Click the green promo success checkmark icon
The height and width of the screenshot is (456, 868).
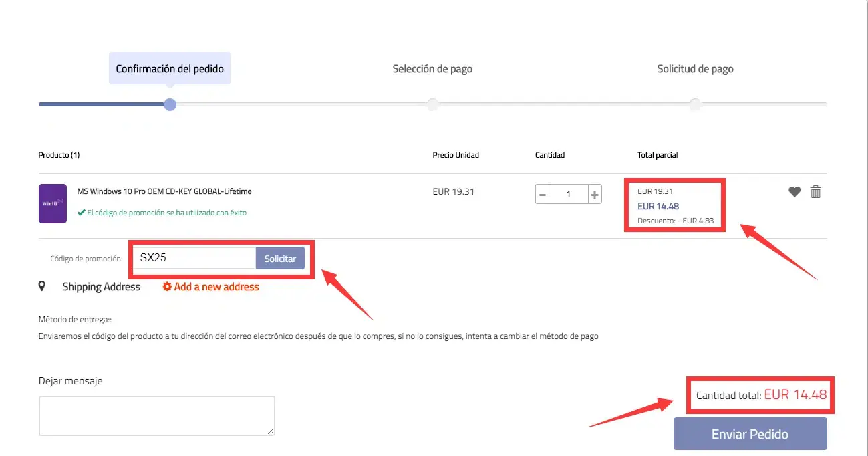tap(81, 213)
